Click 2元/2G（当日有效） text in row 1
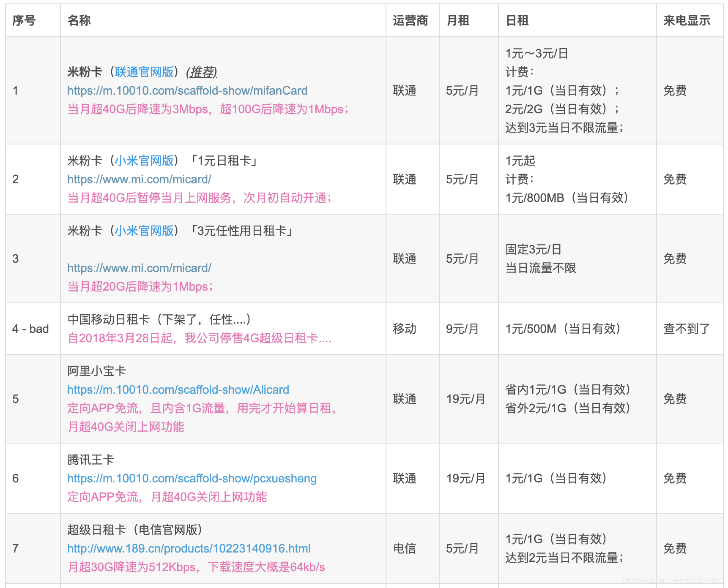Viewport: 728px width, 588px height. pos(562,109)
